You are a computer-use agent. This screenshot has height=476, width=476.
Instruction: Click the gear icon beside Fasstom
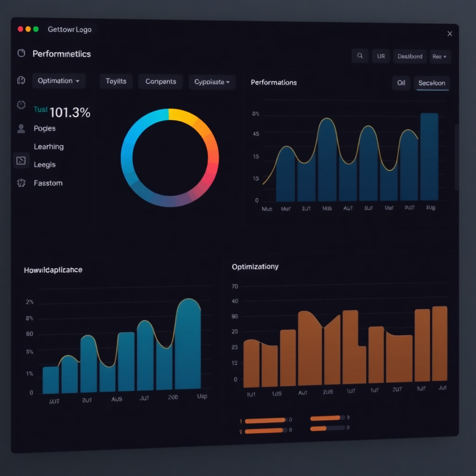[21, 183]
